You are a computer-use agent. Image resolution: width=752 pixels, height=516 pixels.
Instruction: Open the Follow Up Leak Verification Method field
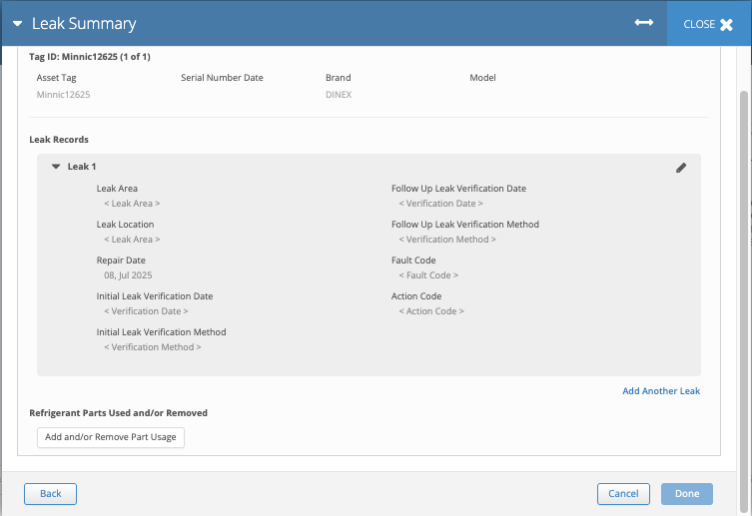click(447, 239)
